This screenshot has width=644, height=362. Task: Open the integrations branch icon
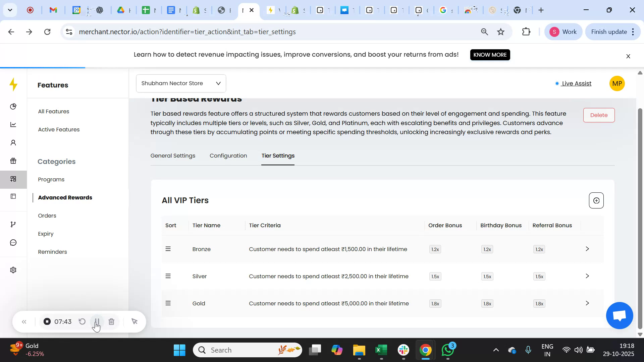[x=13, y=224]
